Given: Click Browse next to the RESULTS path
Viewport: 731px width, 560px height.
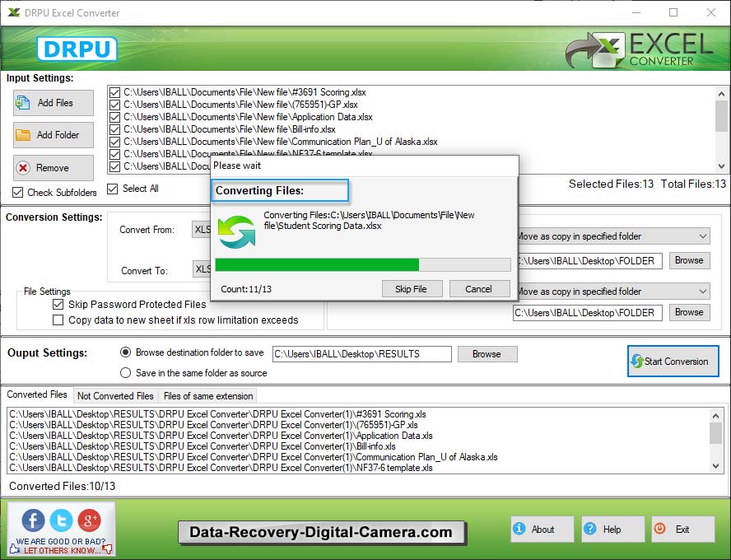Looking at the screenshot, I should tap(487, 354).
